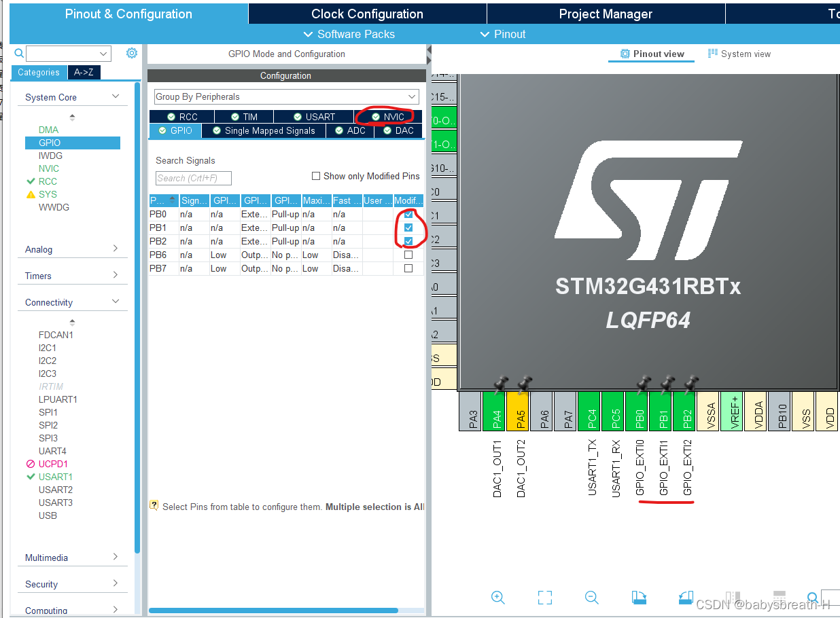The height and width of the screenshot is (618, 840).
Task: Enable Show only Modified Pins
Action: [x=316, y=176]
